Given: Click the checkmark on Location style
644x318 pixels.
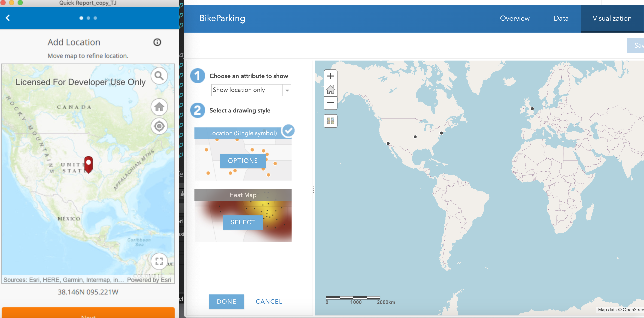Looking at the screenshot, I should 288,131.
